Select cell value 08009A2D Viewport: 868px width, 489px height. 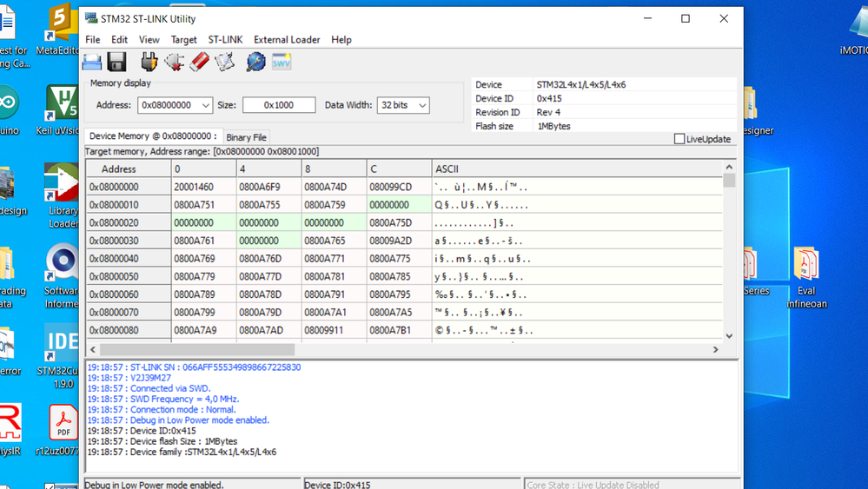[x=399, y=241]
